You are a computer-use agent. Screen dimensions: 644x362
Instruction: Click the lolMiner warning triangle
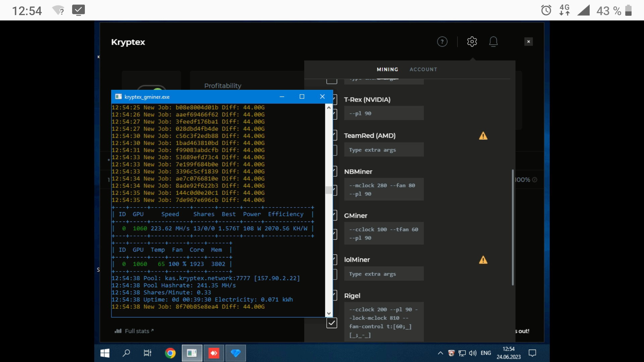tap(483, 260)
